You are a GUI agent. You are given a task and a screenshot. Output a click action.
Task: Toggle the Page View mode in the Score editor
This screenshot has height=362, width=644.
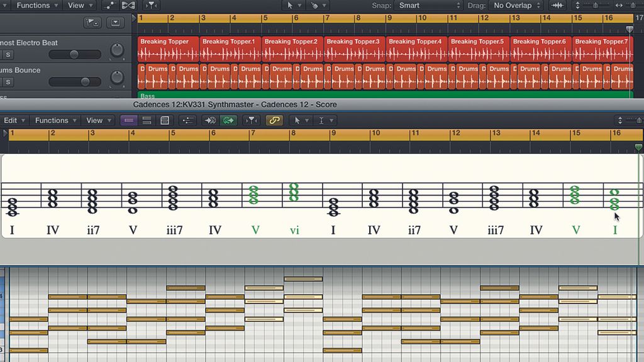coord(165,119)
